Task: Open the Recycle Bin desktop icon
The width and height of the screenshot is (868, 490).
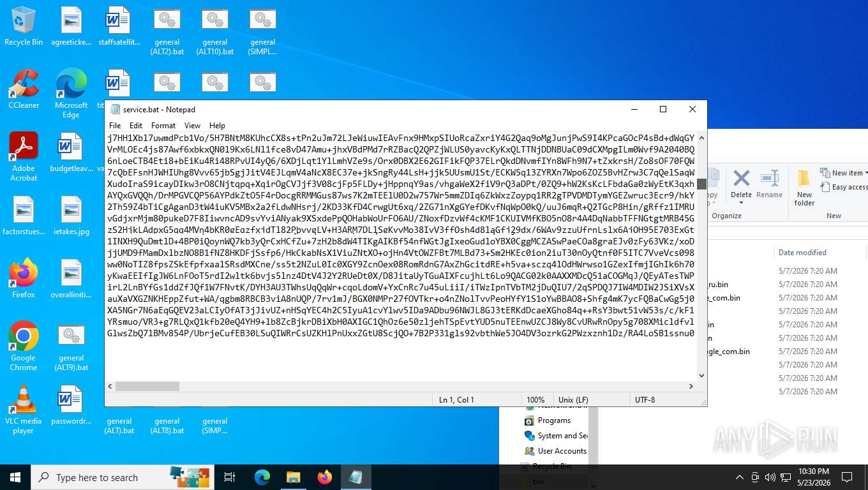Action: pos(24,26)
